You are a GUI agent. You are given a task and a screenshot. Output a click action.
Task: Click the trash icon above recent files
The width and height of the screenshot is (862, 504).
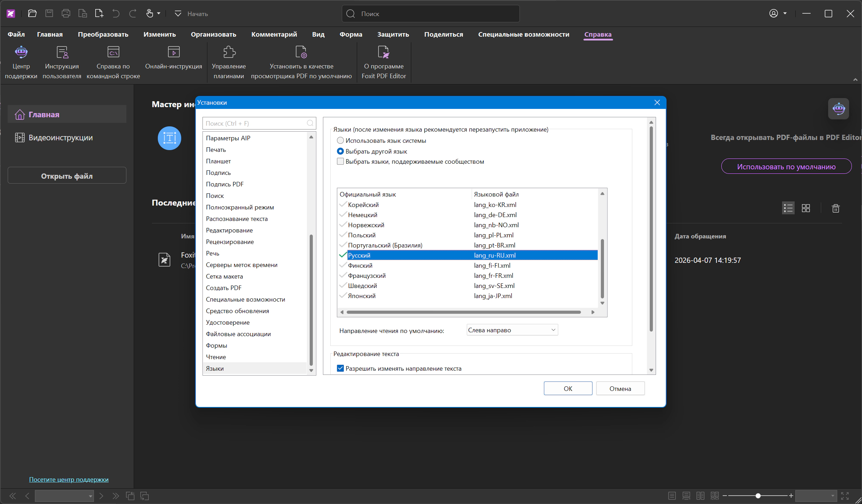(x=835, y=208)
